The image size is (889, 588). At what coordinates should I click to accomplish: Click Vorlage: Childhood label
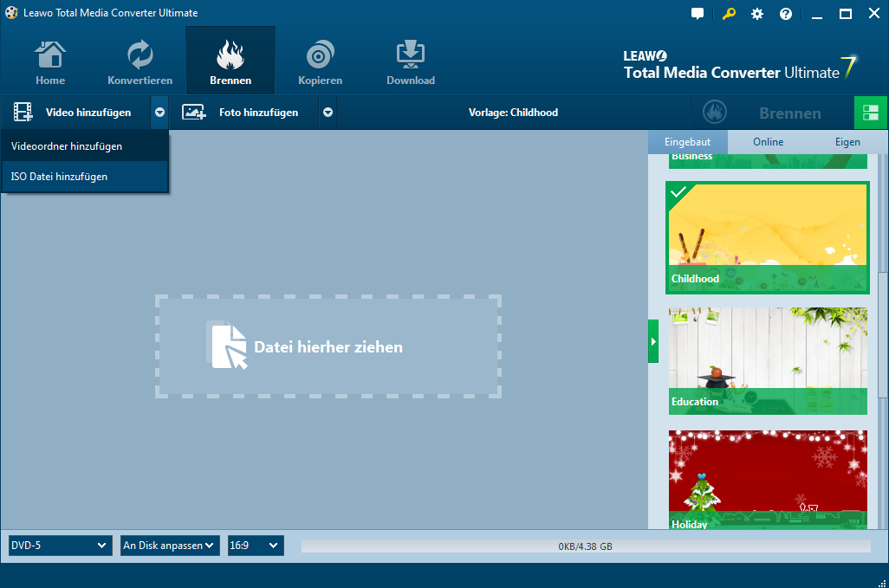pos(513,113)
